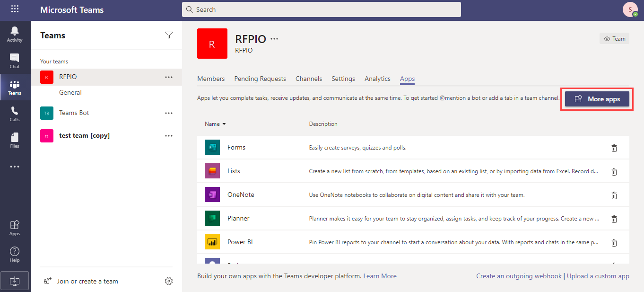
Task: Open the Apps store icon in left rail
Action: (x=15, y=228)
